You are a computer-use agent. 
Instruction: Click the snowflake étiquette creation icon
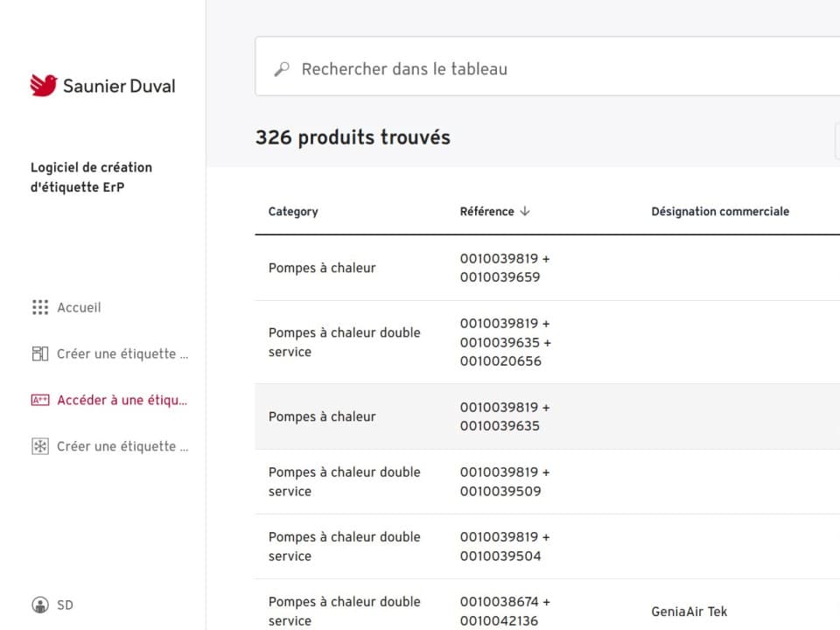tap(40, 446)
